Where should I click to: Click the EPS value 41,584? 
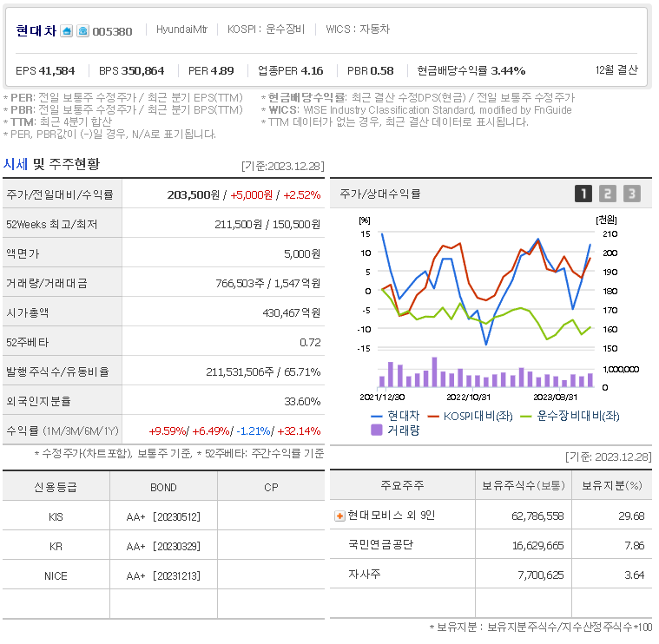click(56, 70)
